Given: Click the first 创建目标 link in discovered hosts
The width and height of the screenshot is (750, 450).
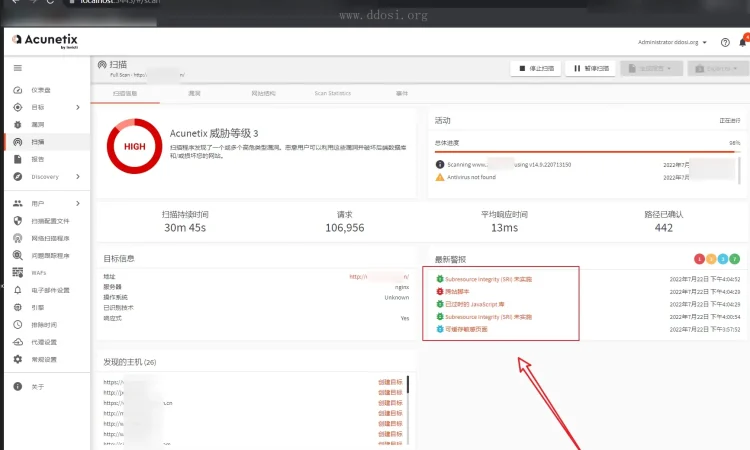Looking at the screenshot, I should (x=390, y=382).
